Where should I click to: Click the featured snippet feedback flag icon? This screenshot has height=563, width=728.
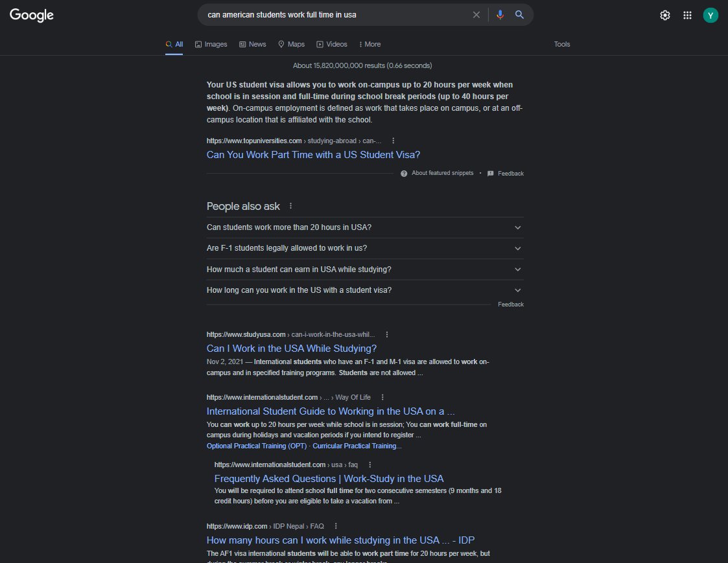pyautogui.click(x=490, y=174)
